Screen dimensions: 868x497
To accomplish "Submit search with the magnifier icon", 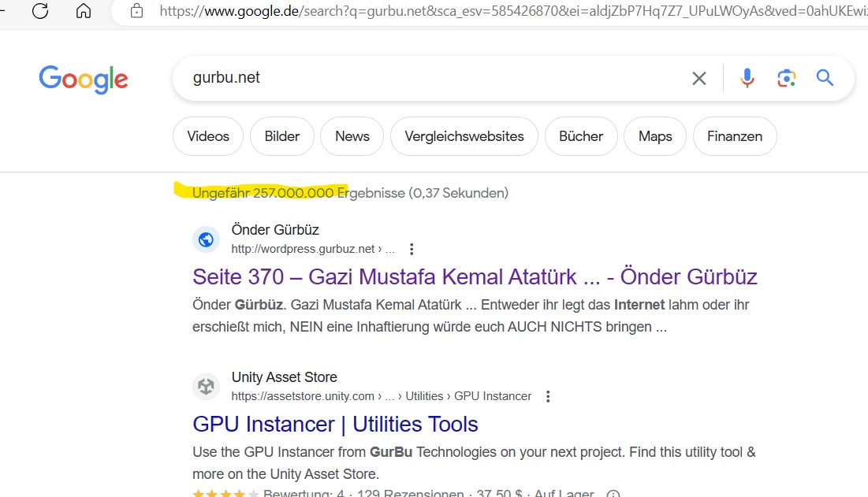I will coord(825,78).
